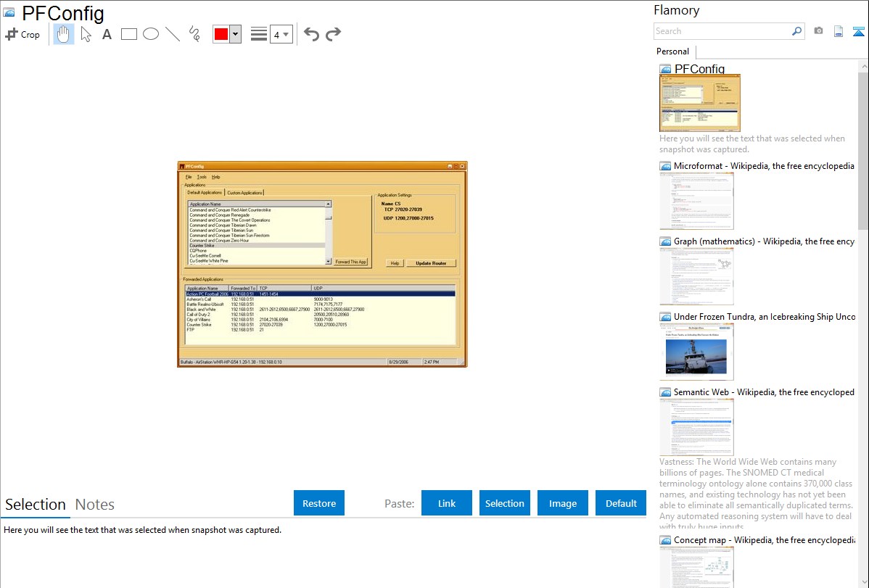Pick the ellipse shape tool

(151, 34)
